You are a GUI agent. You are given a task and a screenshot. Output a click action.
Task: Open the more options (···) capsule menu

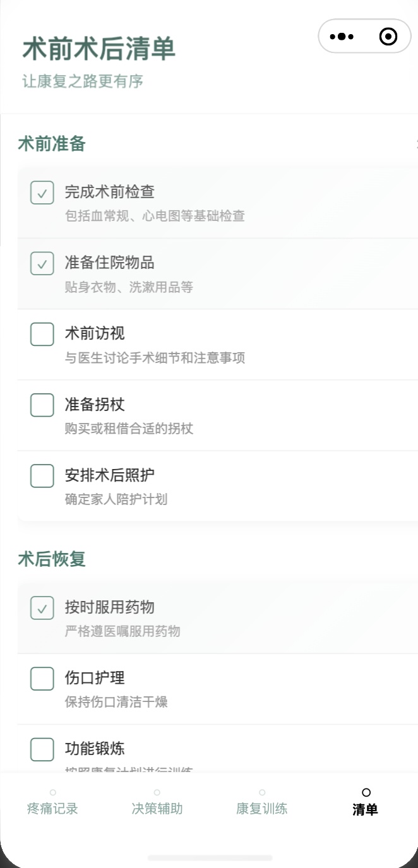[342, 36]
